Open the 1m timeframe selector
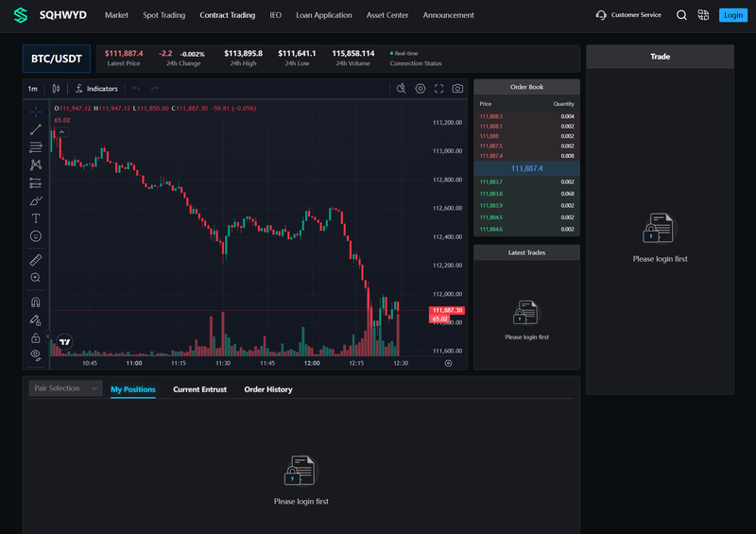This screenshot has height=534, width=756. (x=33, y=89)
